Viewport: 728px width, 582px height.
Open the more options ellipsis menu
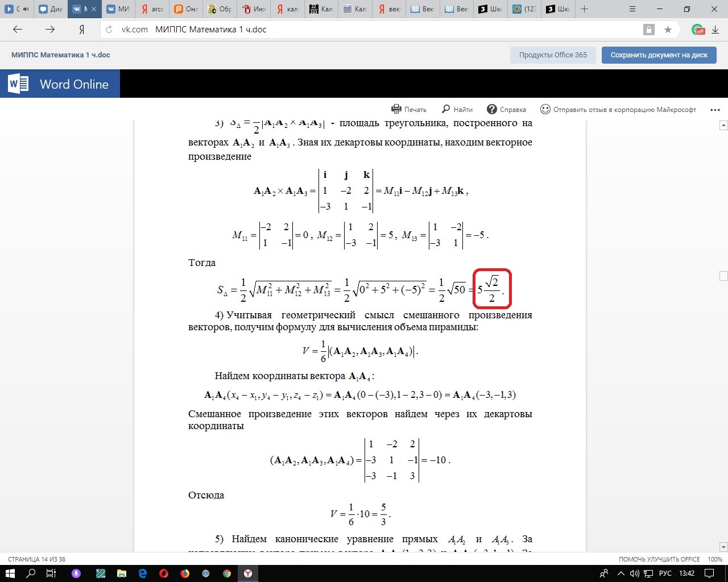pos(715,110)
